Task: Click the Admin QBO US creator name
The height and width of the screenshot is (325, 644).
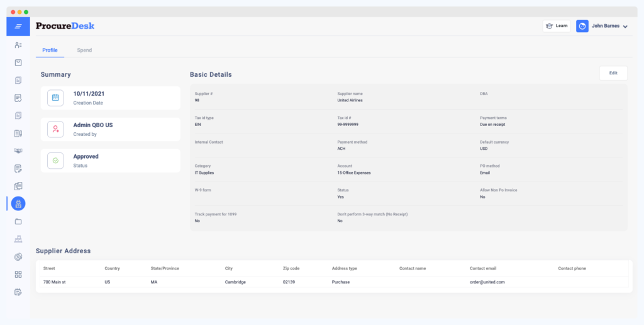Action: [x=93, y=125]
